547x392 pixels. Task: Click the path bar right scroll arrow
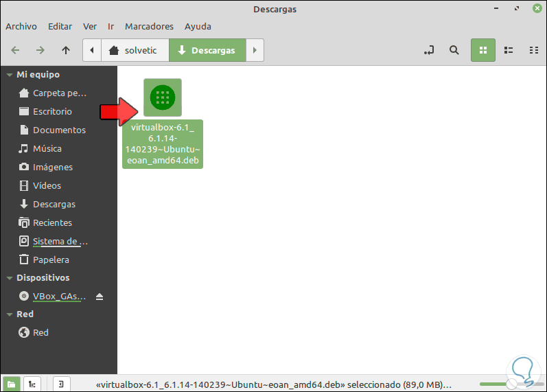coord(255,50)
